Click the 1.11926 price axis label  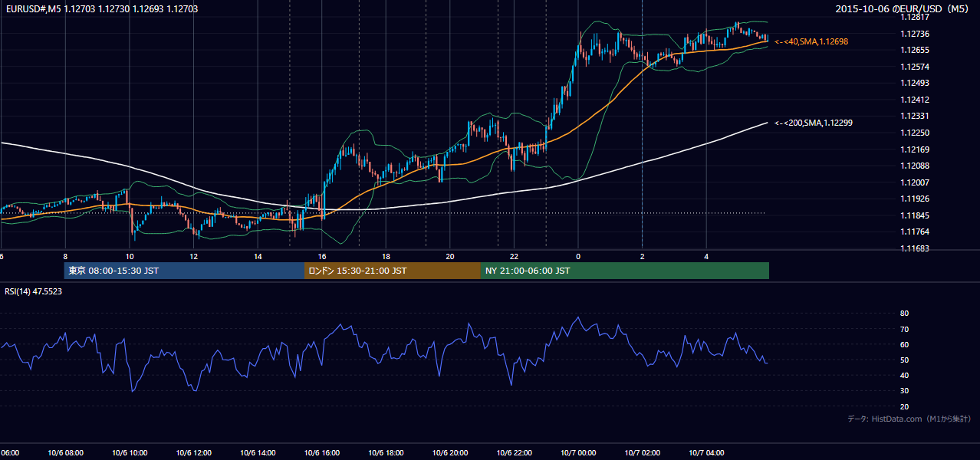(916, 199)
